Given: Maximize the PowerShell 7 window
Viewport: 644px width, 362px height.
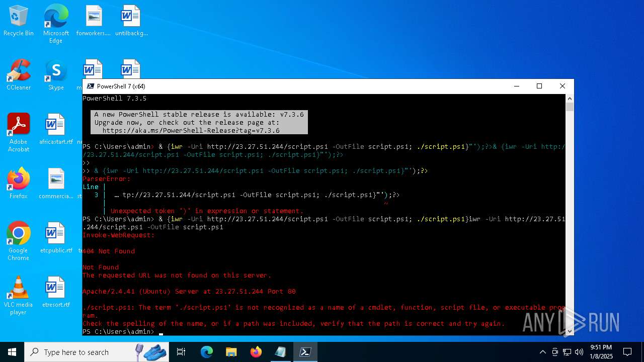Looking at the screenshot, I should (539, 86).
